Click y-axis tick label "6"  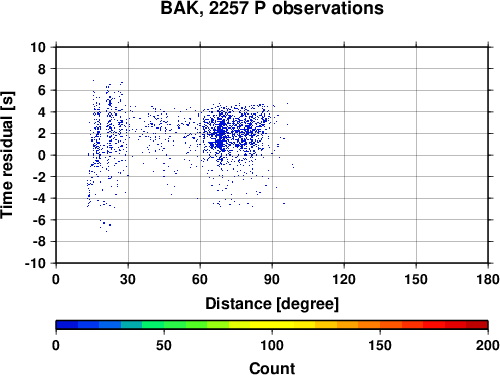point(42,90)
